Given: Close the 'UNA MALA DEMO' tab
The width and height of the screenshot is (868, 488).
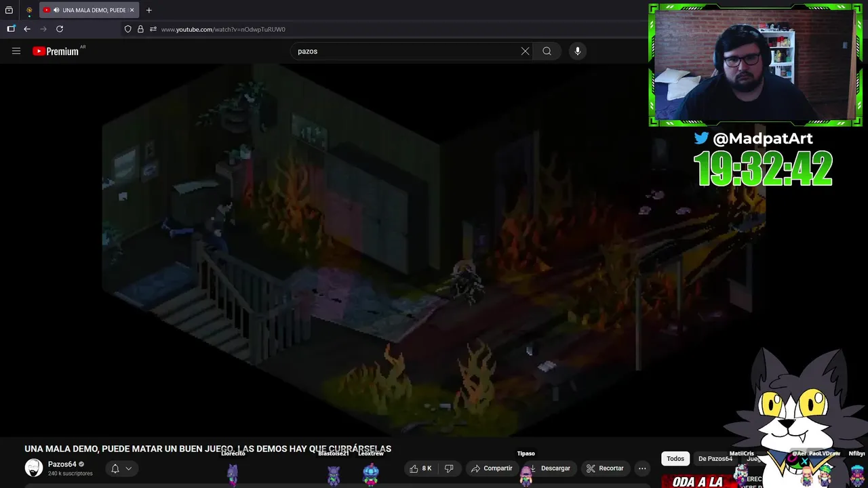Looking at the screenshot, I should [132, 10].
